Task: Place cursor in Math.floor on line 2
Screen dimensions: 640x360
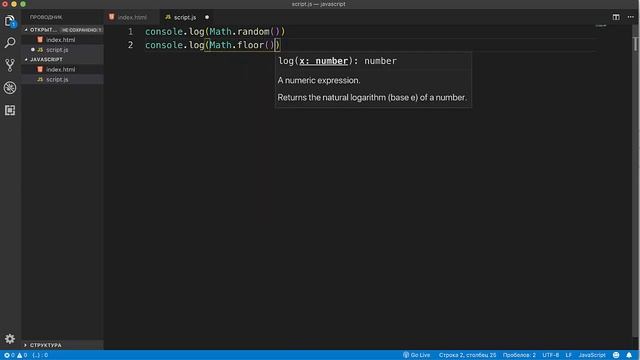Action: [x=237, y=45]
